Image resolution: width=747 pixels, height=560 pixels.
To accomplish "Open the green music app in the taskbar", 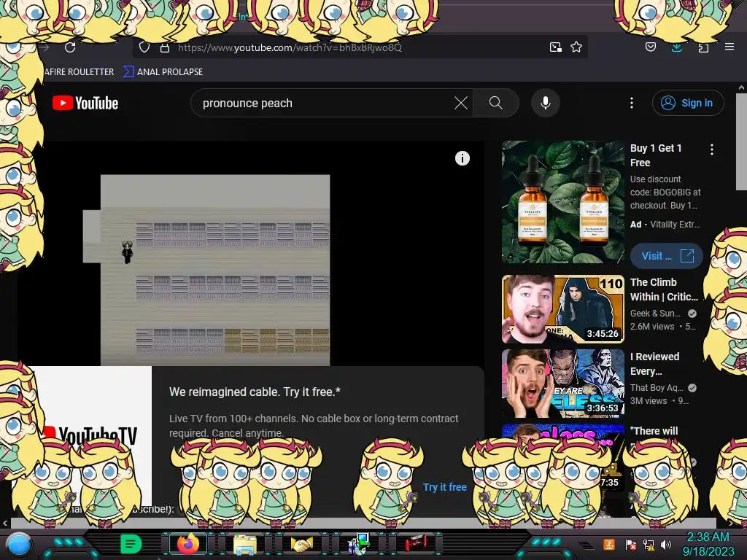I will point(131,544).
